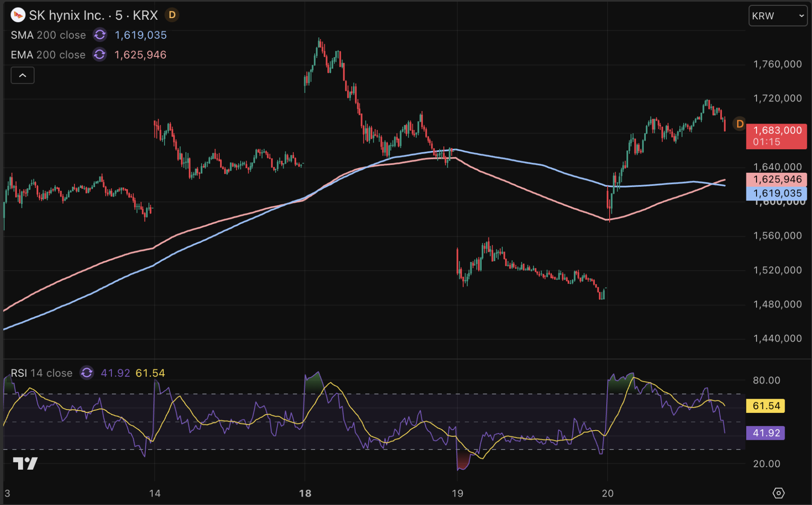812x505 pixels.
Task: Open chart settings with the gear icon
Action: pyautogui.click(x=778, y=493)
